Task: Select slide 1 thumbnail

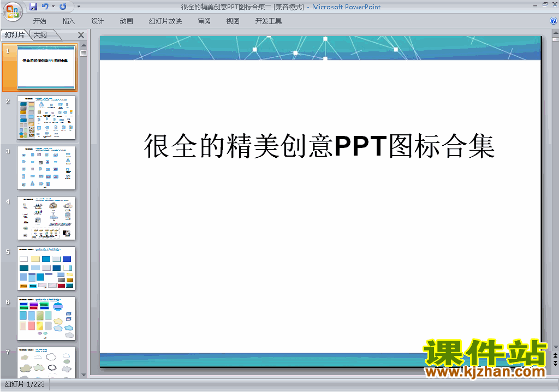Action: [x=46, y=67]
